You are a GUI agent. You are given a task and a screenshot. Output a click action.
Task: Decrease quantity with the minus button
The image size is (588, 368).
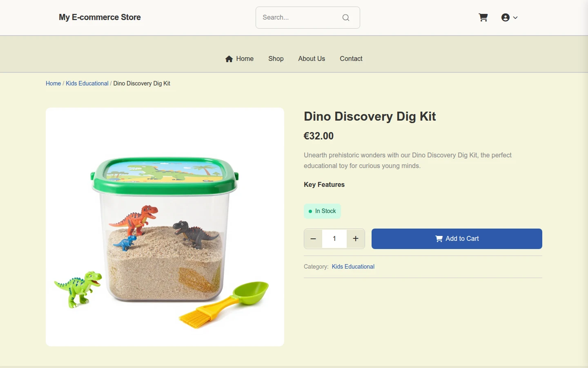point(313,239)
